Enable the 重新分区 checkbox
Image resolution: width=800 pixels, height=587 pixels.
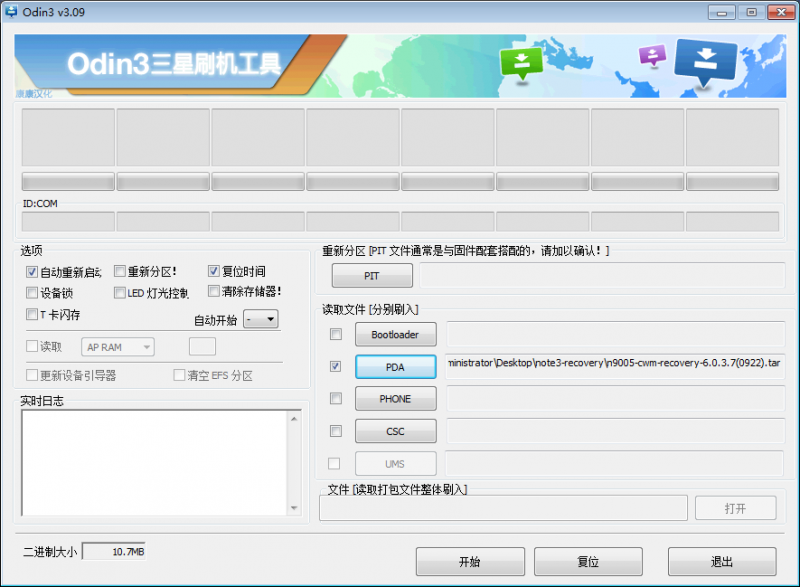click(x=119, y=271)
